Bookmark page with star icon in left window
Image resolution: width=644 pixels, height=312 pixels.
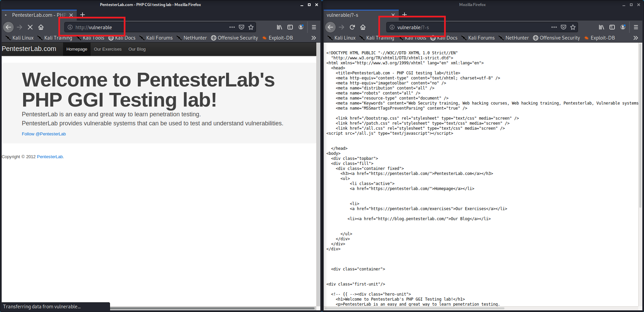coord(251,27)
